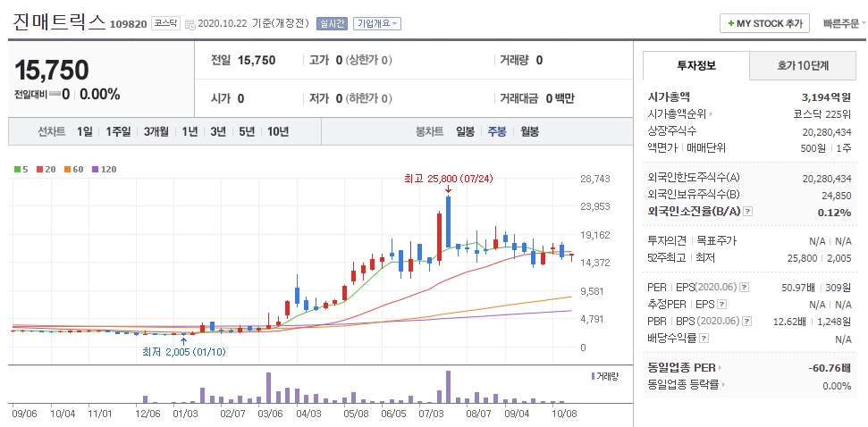Open the 동일업종 PER link

click(685, 368)
